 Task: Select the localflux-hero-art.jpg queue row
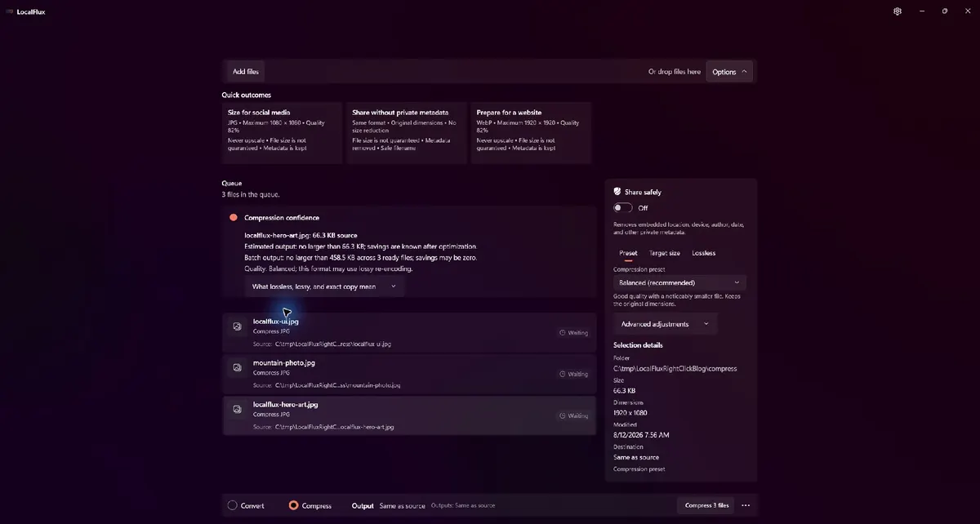[409, 416]
